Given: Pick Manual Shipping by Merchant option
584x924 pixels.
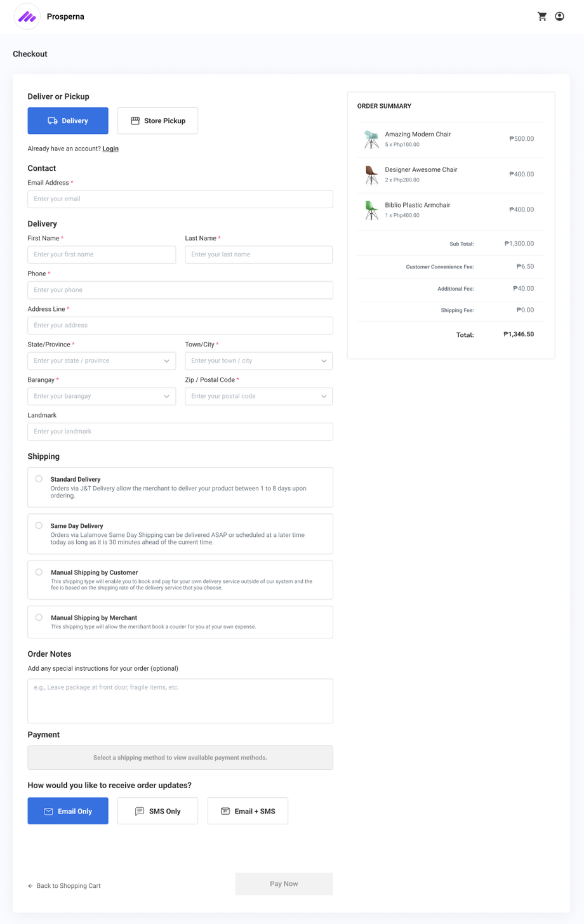Looking at the screenshot, I should [39, 617].
